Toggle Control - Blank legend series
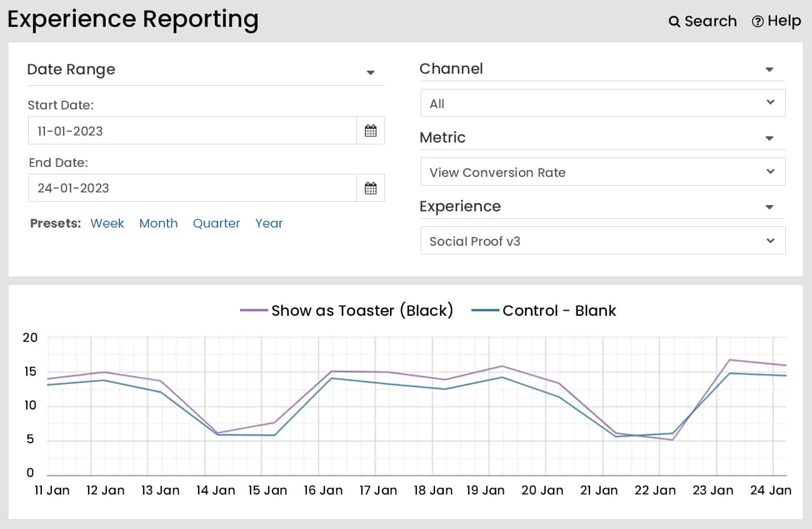The image size is (812, 529). [559, 311]
